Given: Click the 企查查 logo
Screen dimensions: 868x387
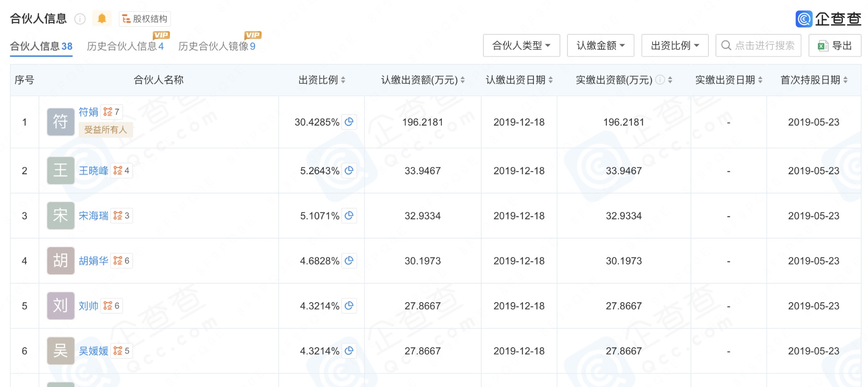Looking at the screenshot, I should click(828, 19).
